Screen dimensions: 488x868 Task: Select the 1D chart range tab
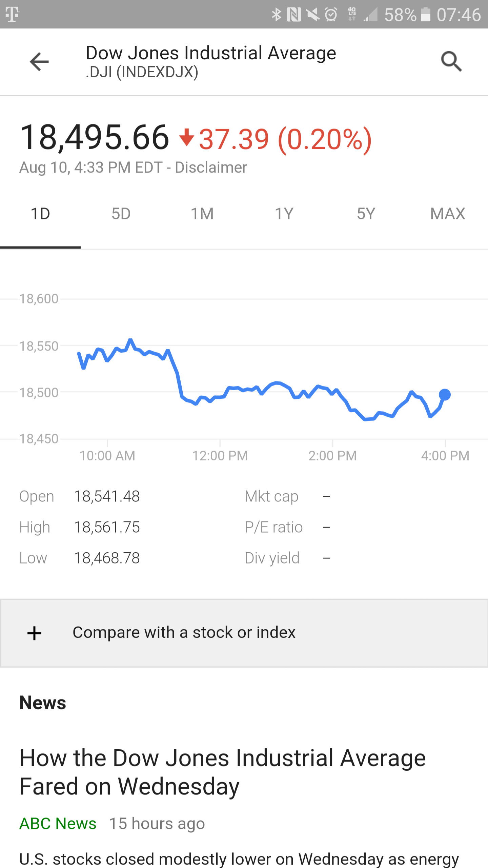click(40, 214)
